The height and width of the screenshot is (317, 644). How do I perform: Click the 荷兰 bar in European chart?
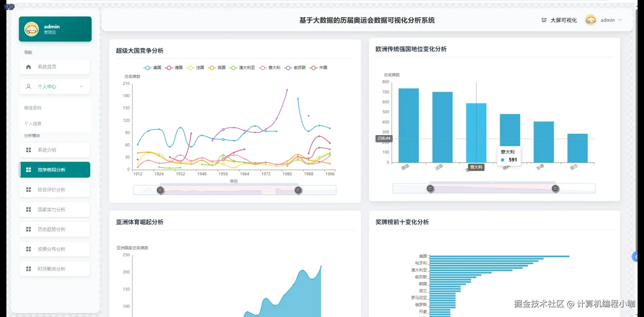577,148
